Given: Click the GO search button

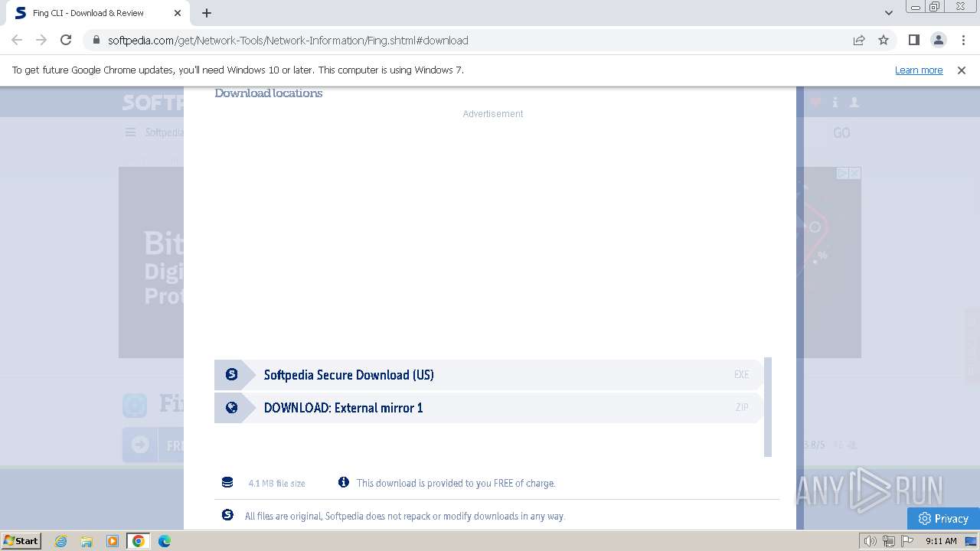Looking at the screenshot, I should (x=841, y=133).
